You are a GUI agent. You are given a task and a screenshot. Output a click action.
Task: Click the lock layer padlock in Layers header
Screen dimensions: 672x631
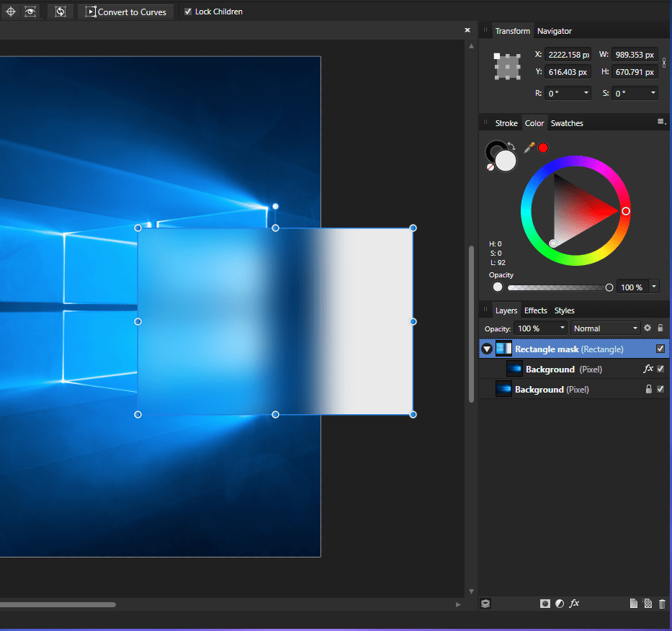(660, 328)
